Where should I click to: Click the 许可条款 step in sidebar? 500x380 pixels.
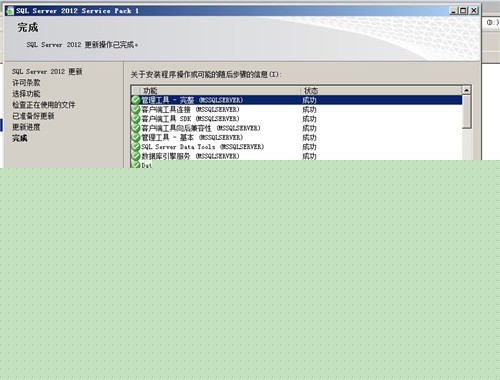pyautogui.click(x=26, y=83)
